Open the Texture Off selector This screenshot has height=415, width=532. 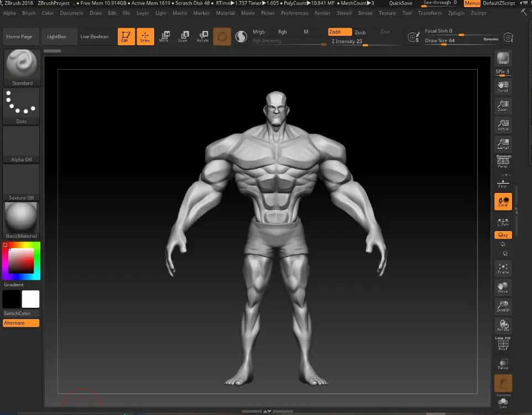pos(22,182)
